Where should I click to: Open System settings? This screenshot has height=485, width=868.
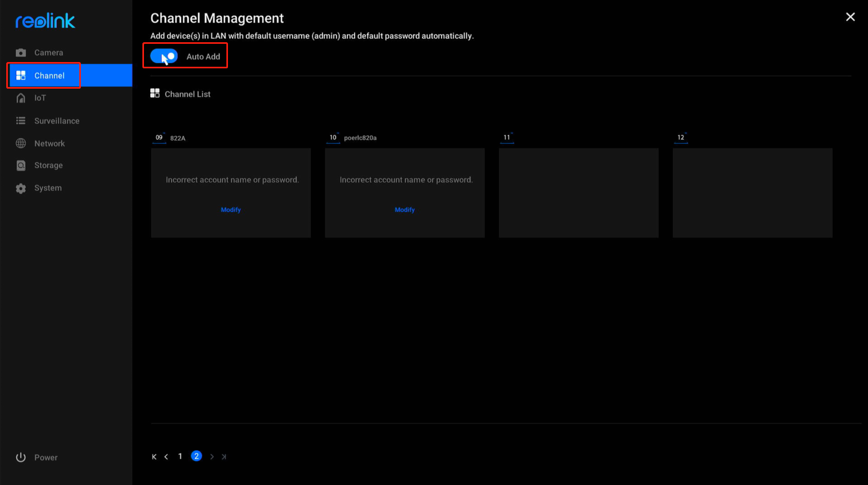66,188
